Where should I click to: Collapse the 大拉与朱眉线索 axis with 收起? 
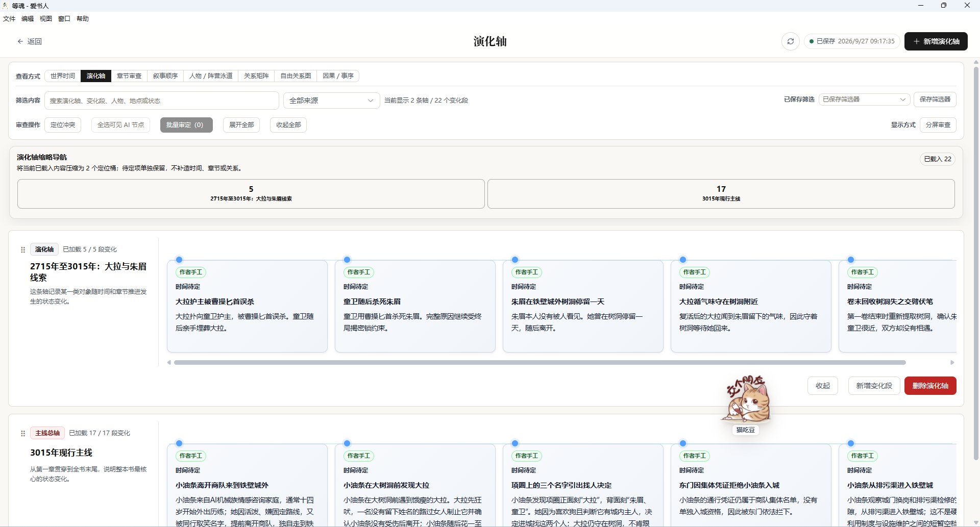823,386
